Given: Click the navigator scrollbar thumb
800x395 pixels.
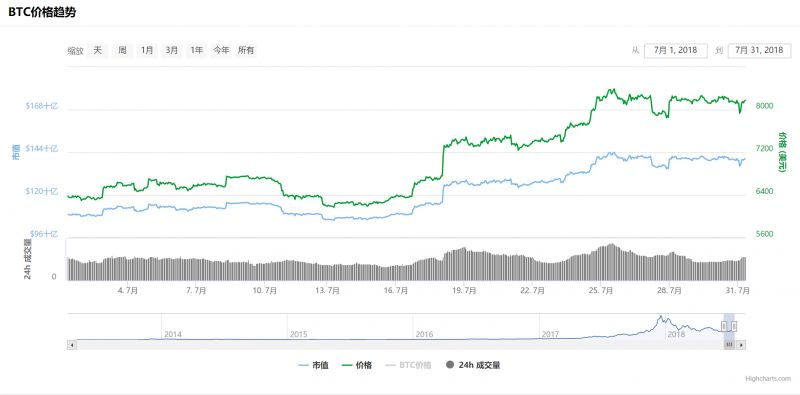Looking at the screenshot, I should [729, 345].
